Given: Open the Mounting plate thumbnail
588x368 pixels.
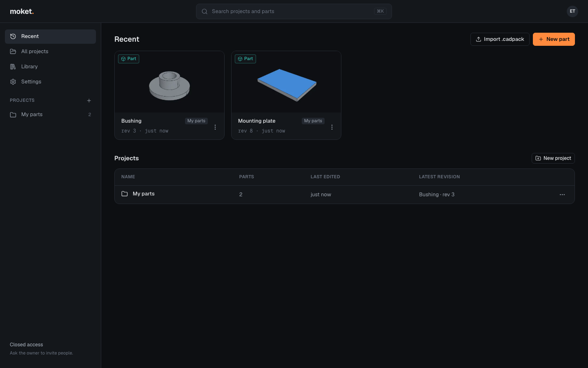Looking at the screenshot, I should point(286,82).
